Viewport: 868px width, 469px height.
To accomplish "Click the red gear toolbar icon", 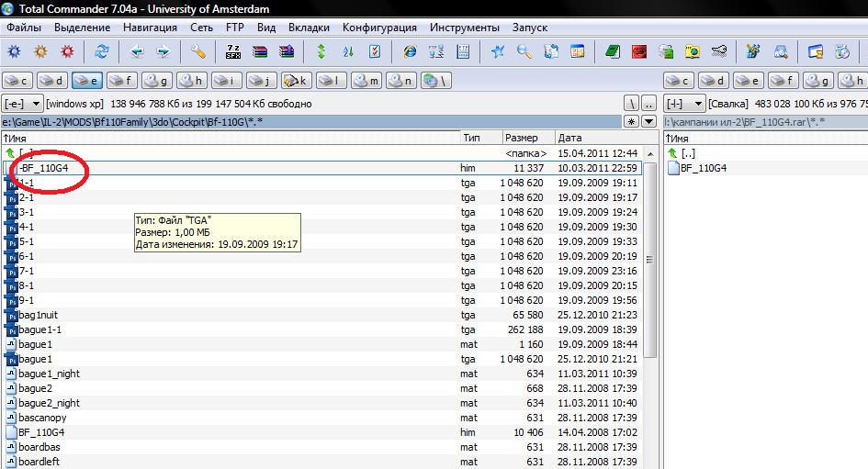I will [67, 52].
